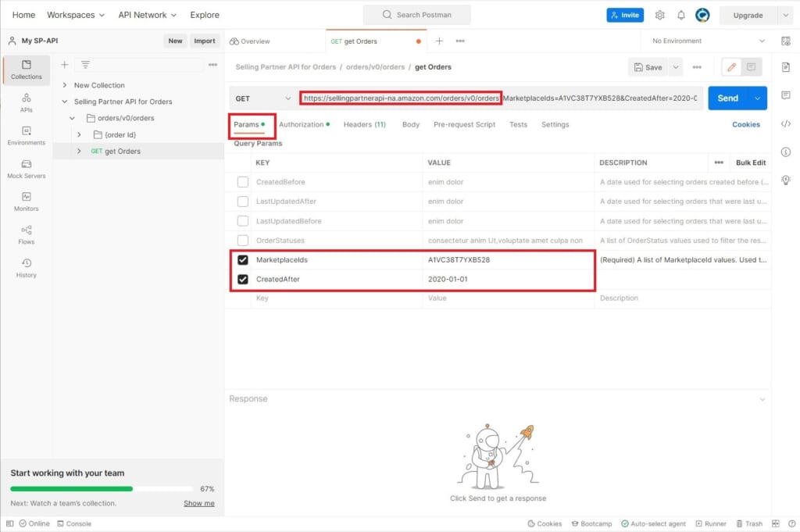Open the No Environment selector
The height and width of the screenshot is (532, 800).
pos(708,41)
